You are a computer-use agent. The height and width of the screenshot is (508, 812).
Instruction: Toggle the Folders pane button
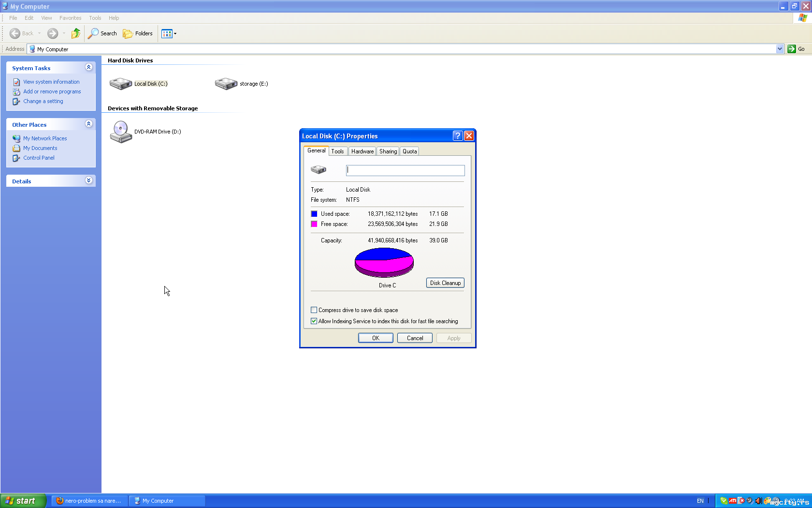click(x=138, y=33)
